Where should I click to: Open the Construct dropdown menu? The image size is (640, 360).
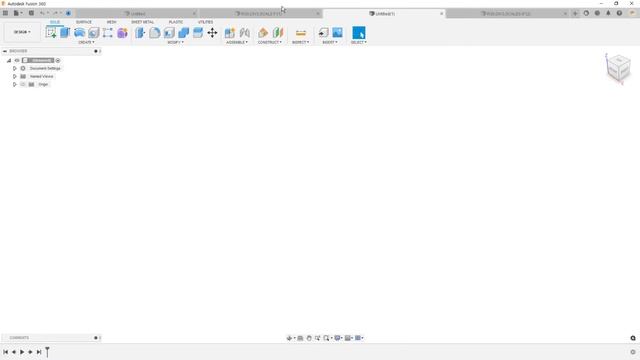tap(269, 42)
